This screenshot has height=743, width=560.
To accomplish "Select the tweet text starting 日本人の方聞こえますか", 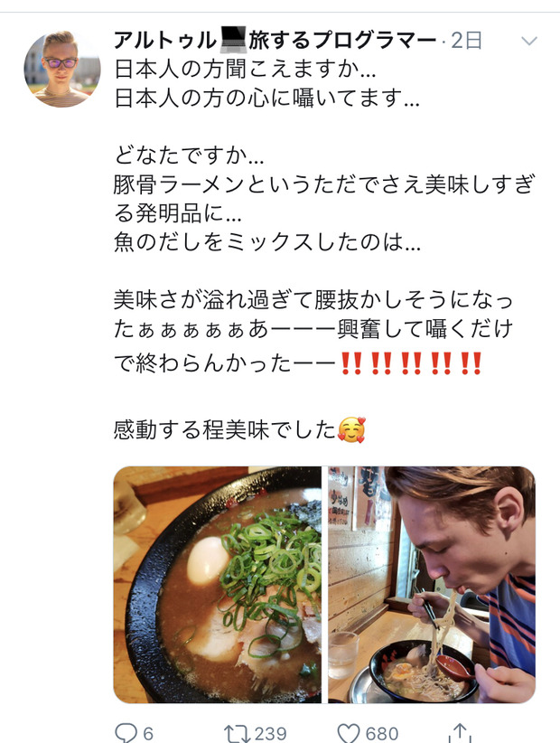I will click(245, 70).
